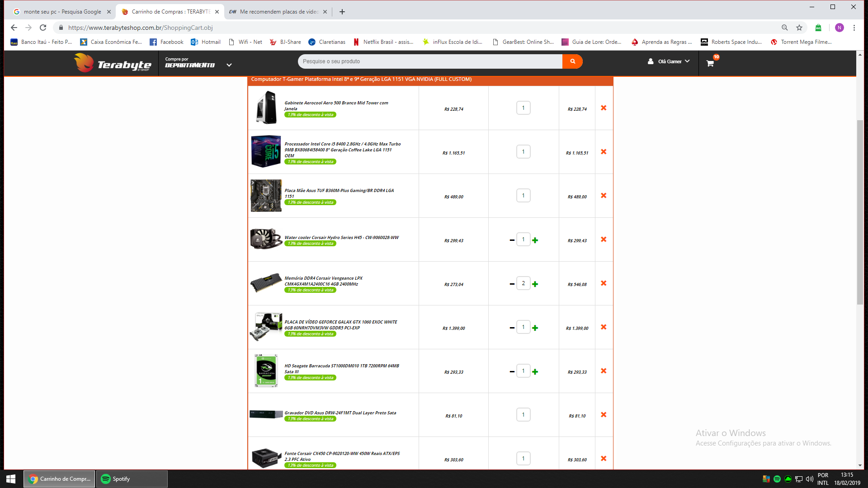
Task: Increase Memória Corsair Vengeance quantity
Action: (x=535, y=284)
